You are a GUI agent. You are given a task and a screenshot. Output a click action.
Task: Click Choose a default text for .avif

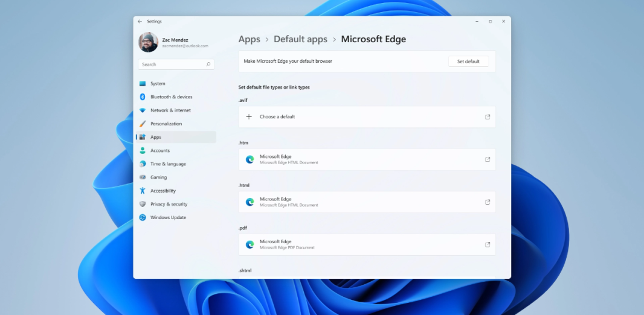277,117
